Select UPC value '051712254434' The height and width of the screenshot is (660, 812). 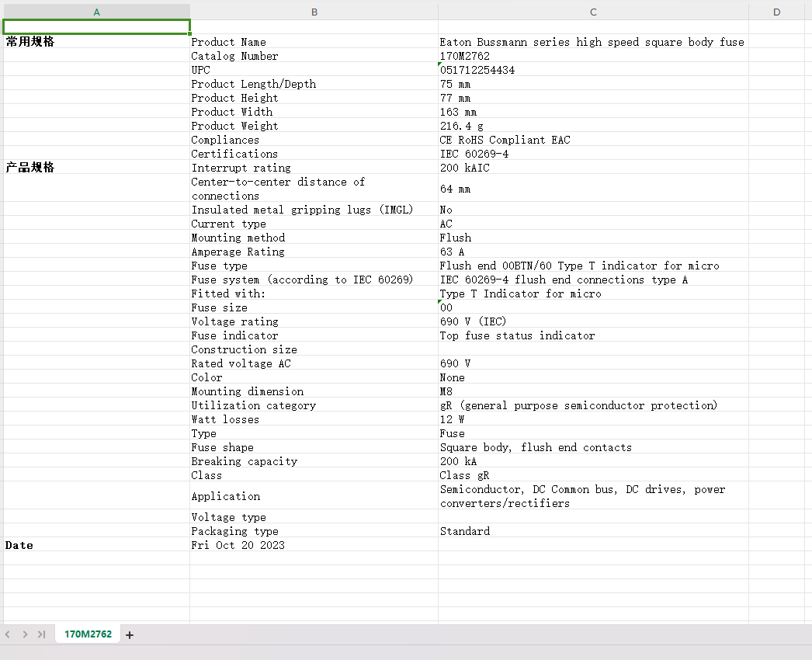(x=593, y=69)
